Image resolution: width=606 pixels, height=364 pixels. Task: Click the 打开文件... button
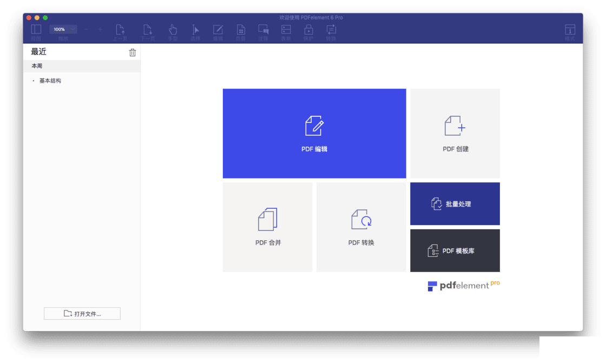tap(82, 313)
